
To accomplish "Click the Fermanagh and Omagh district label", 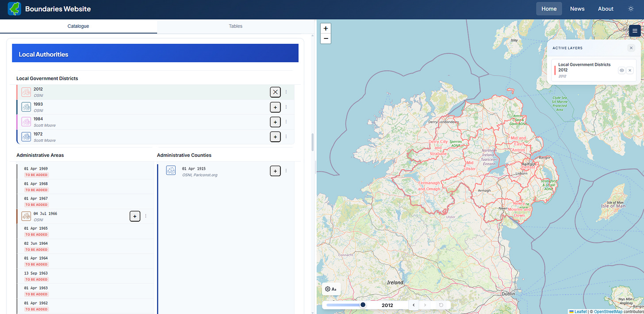I will [429, 185].
